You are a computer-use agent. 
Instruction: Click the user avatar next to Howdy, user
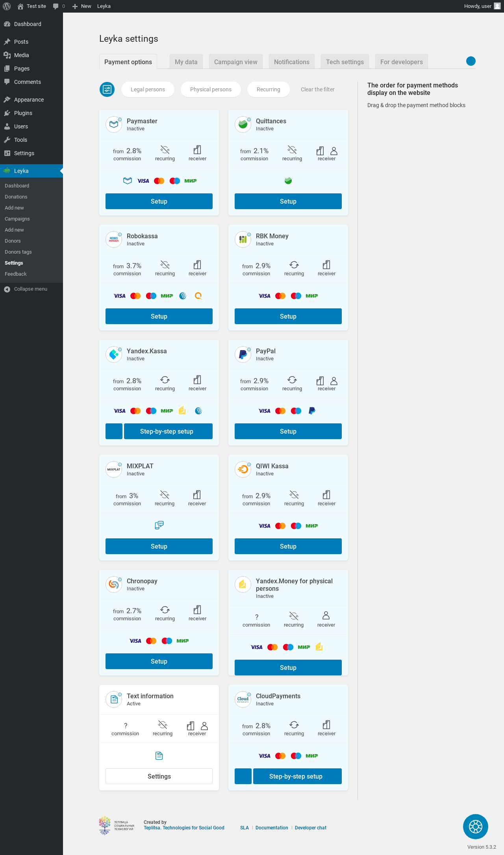[x=497, y=6]
